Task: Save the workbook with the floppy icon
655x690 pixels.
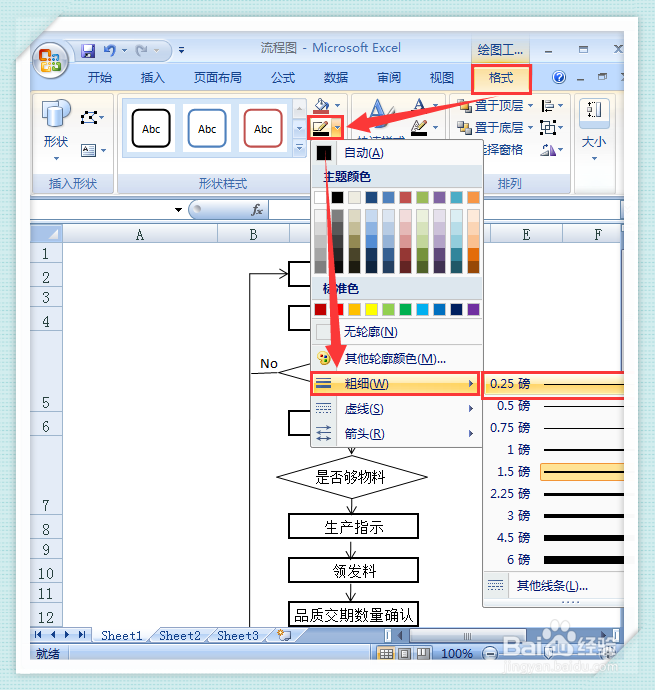Action: click(x=88, y=51)
